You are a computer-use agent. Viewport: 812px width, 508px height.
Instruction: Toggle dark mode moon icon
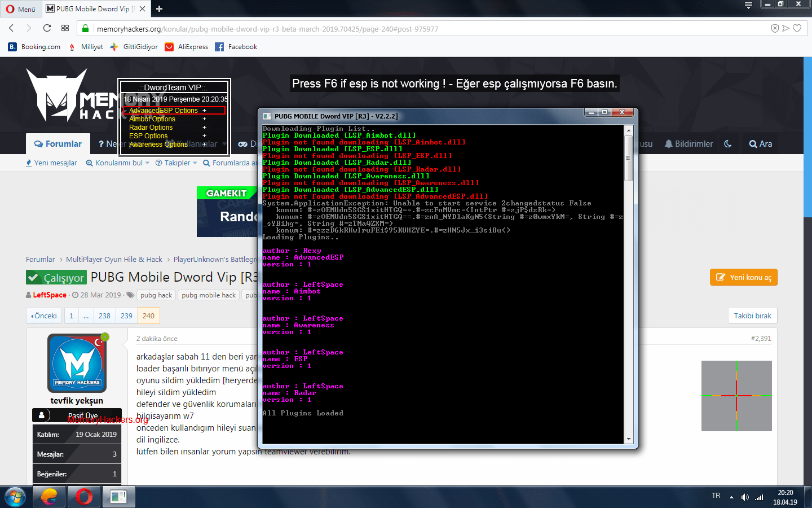tap(728, 144)
